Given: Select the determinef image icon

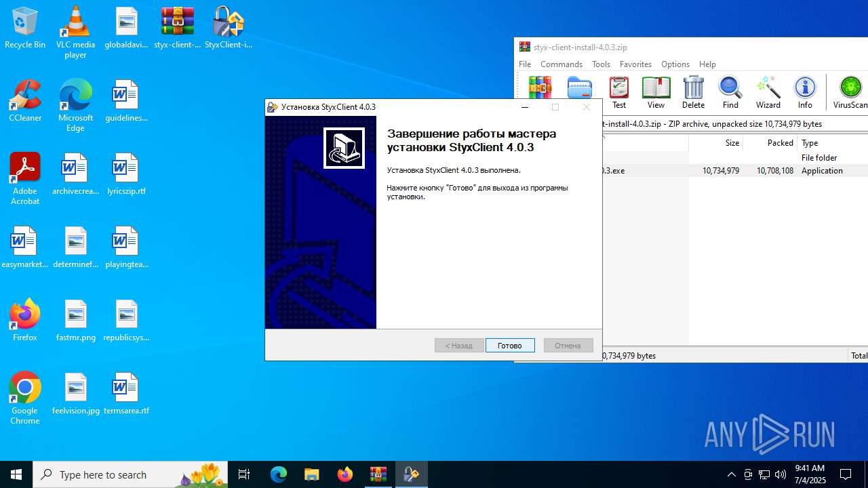Looking at the screenshot, I should pyautogui.click(x=75, y=248).
